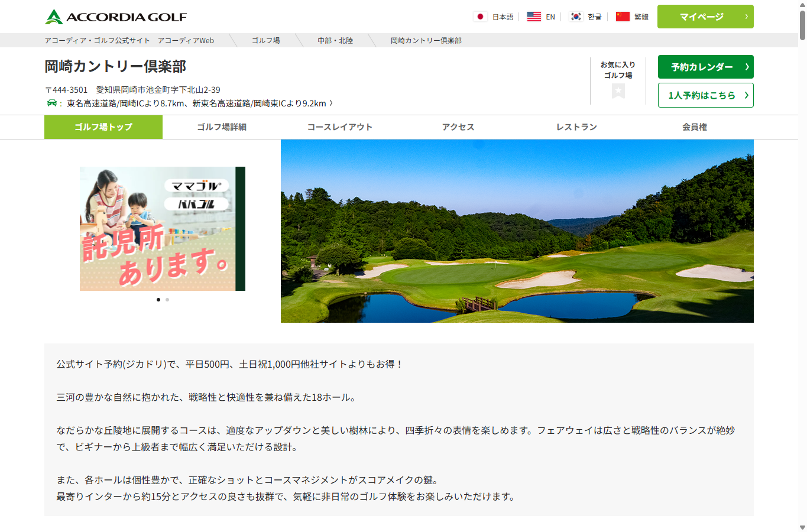Open the レストラン tab
Image resolution: width=807 pixels, height=532 pixels.
[x=576, y=127]
